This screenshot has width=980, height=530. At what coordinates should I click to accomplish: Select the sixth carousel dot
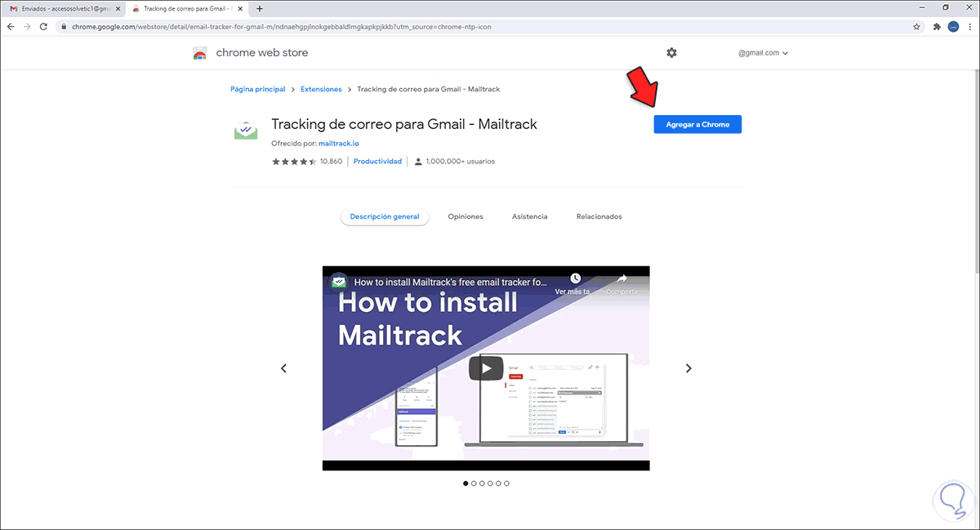[506, 483]
